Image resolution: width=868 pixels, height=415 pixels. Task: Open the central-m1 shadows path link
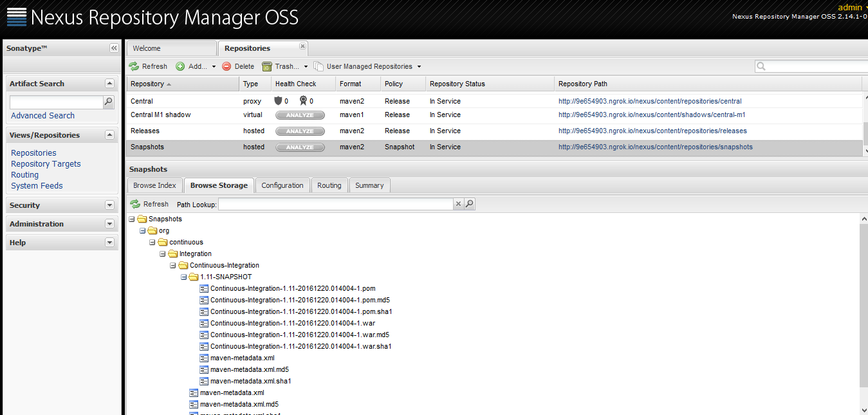click(x=652, y=115)
